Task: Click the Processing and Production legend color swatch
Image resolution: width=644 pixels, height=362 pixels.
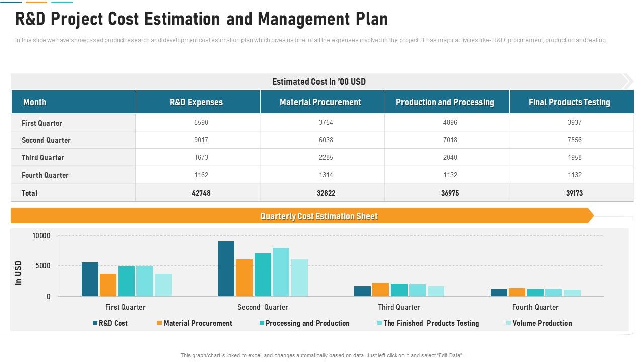Action: (262, 323)
